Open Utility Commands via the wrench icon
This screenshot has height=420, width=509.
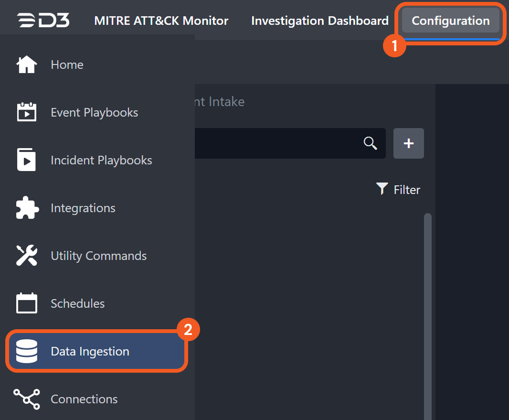(27, 256)
